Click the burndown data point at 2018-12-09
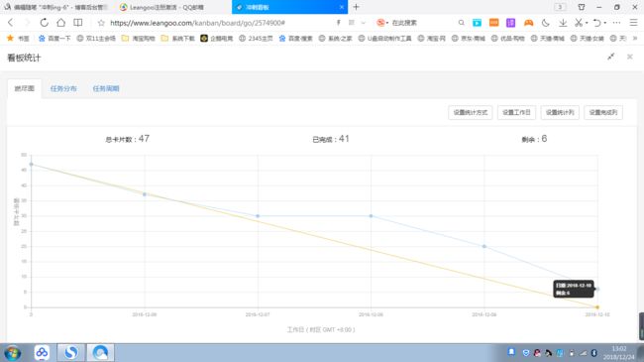644x362 pixels. click(x=484, y=246)
